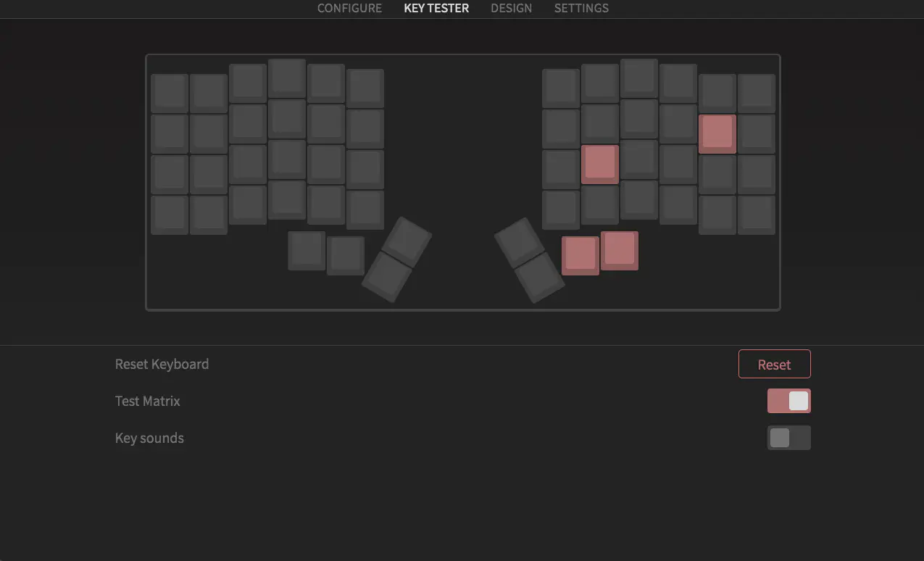This screenshot has width=924, height=561.
Task: Click bottom-left corner key of left keyboard half
Action: (170, 215)
